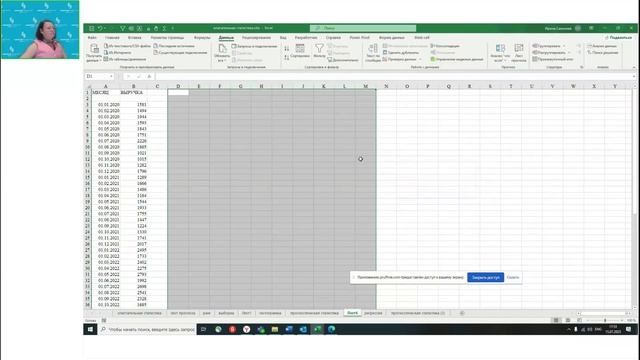Choose Из таблицы/диапазона import option

coord(125,59)
